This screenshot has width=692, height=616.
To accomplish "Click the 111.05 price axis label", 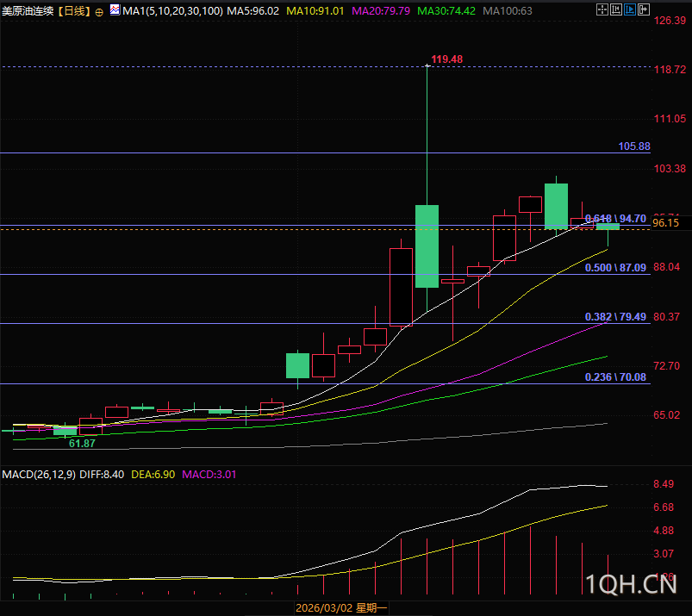I will click(x=670, y=118).
